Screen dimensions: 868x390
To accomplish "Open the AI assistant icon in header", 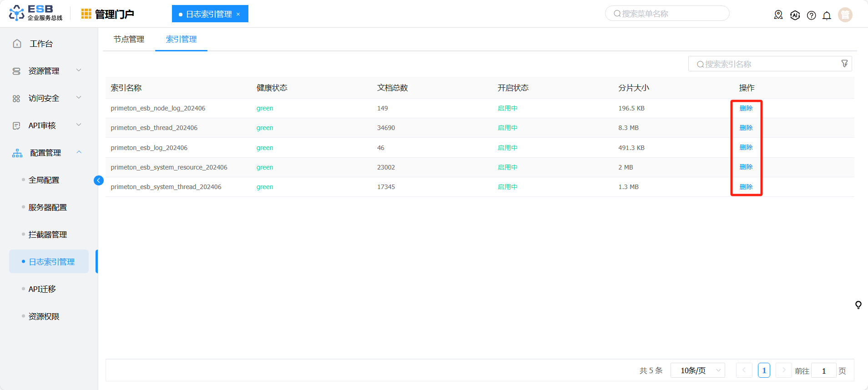I will click(x=795, y=15).
